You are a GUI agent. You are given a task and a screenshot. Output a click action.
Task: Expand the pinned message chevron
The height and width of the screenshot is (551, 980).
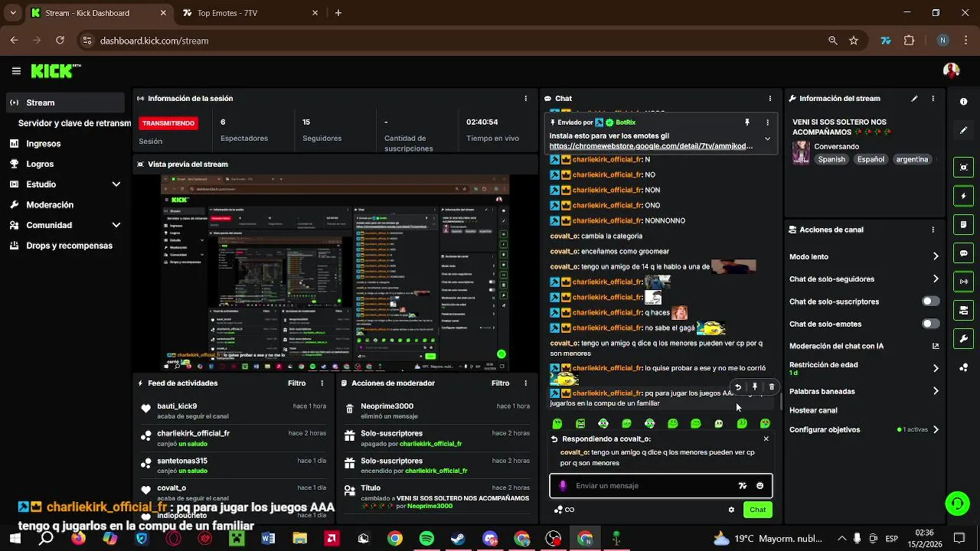click(767, 139)
